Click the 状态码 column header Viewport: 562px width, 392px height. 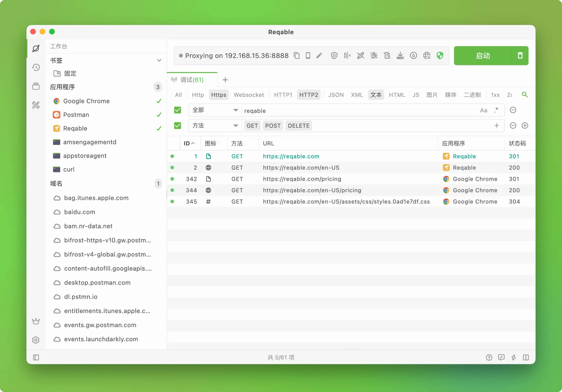517,143
